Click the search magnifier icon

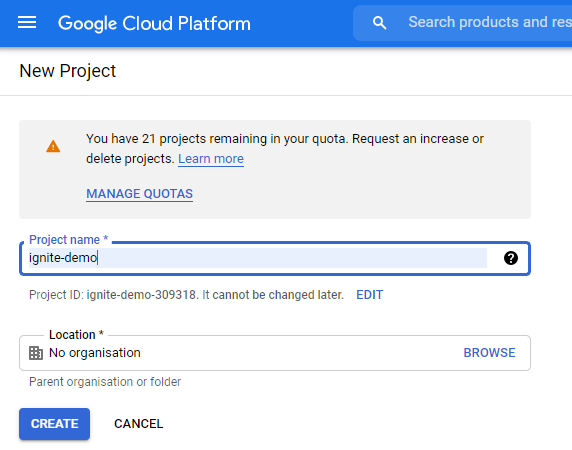point(379,23)
